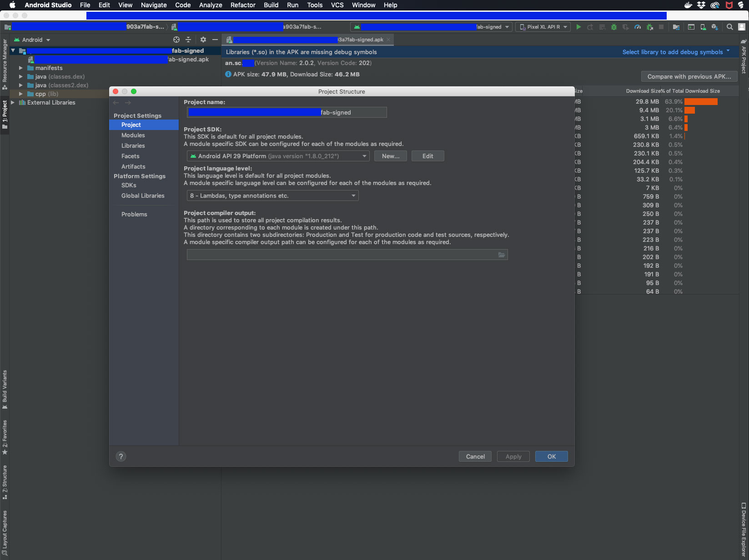Screen dimensions: 749x560
Task: Open the Profile app gauge icon
Action: point(638,27)
